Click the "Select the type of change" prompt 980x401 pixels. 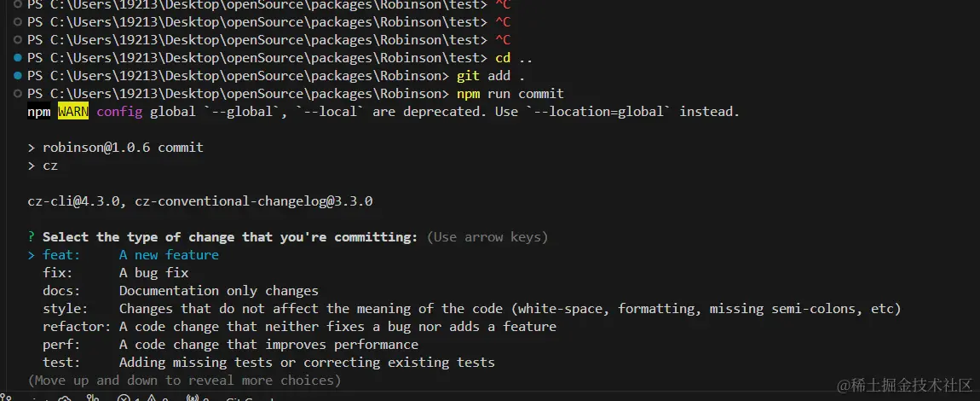point(230,237)
